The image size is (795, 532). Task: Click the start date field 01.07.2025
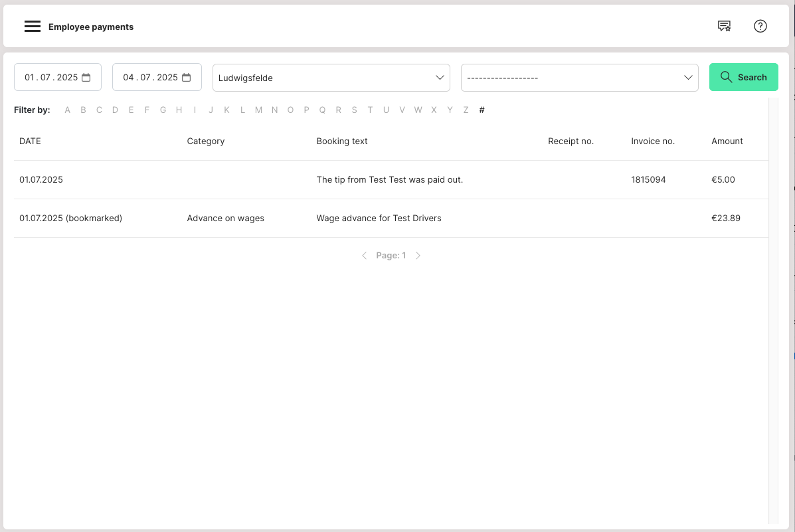coord(58,77)
